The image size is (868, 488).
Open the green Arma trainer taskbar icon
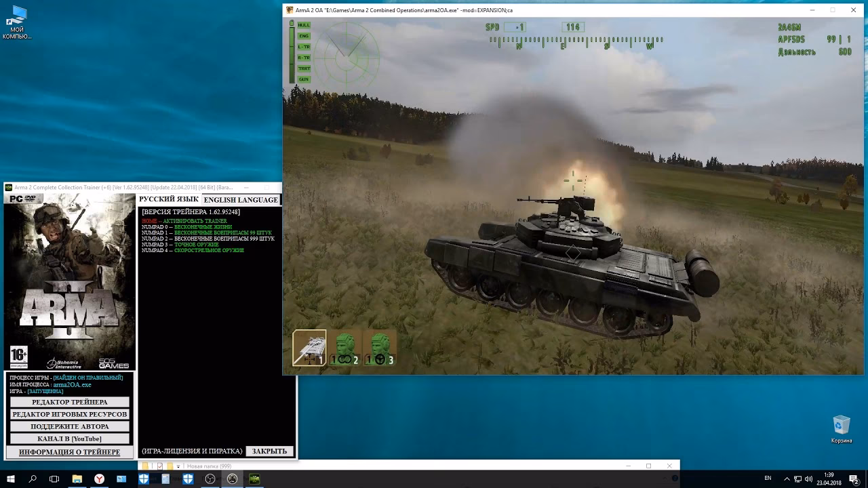[255, 479]
